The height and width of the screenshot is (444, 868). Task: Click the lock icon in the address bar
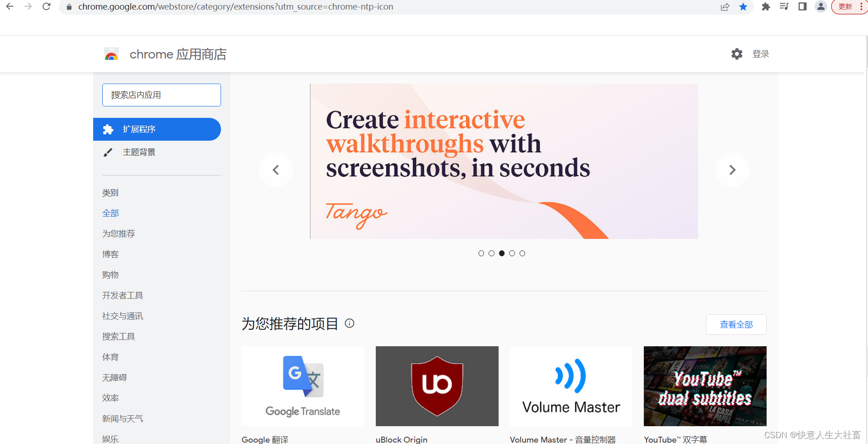tap(69, 7)
